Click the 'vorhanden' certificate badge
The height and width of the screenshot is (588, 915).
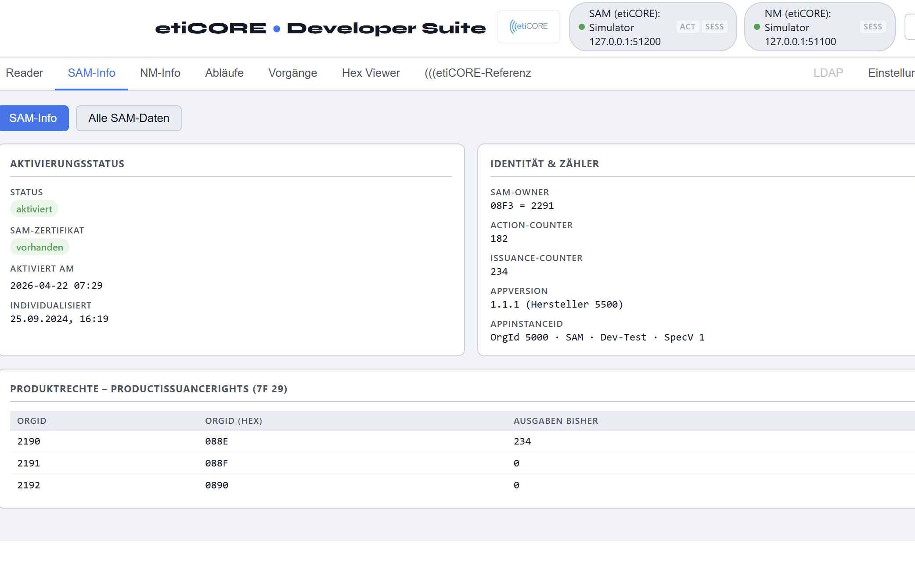(x=40, y=247)
